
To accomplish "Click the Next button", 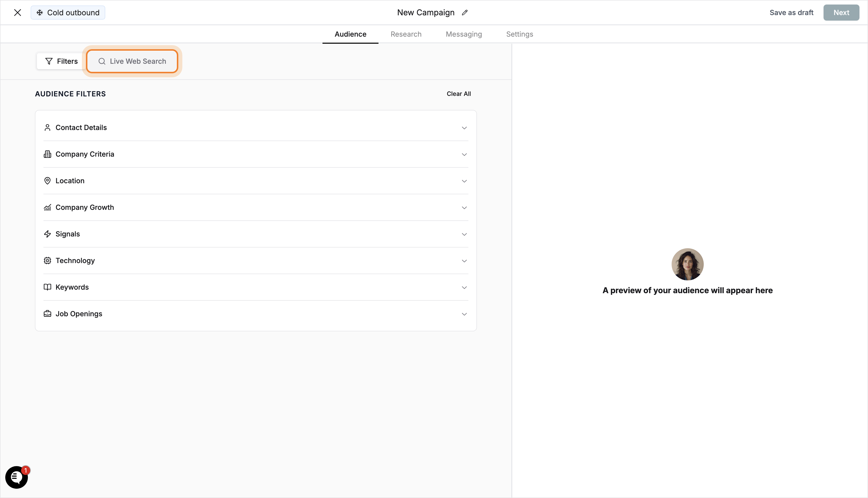I will (x=841, y=12).
